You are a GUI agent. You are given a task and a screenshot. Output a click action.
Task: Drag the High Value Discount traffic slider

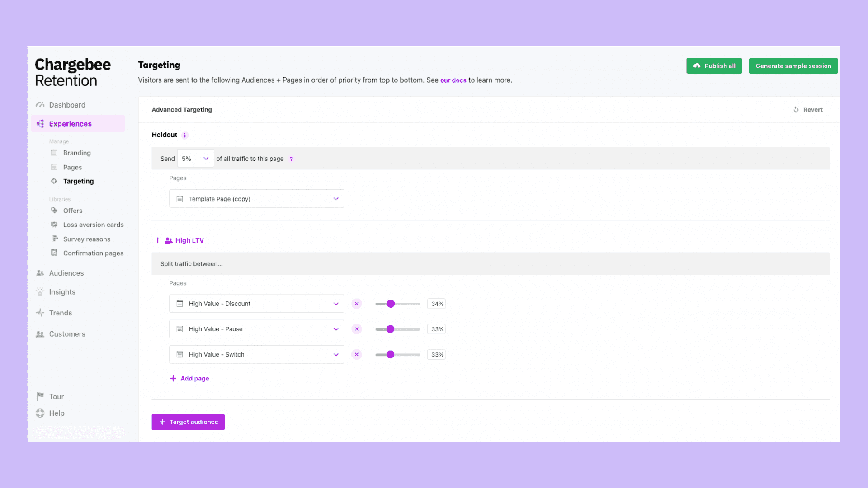click(391, 303)
